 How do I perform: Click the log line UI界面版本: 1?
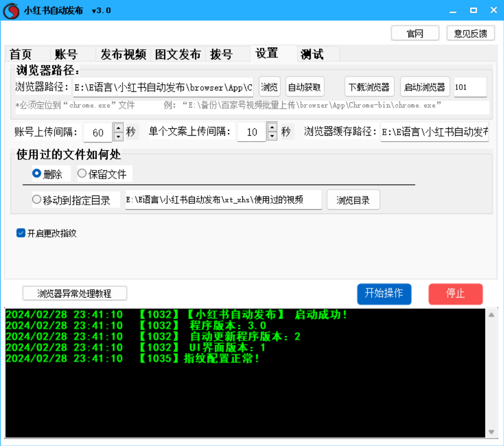click(x=136, y=347)
